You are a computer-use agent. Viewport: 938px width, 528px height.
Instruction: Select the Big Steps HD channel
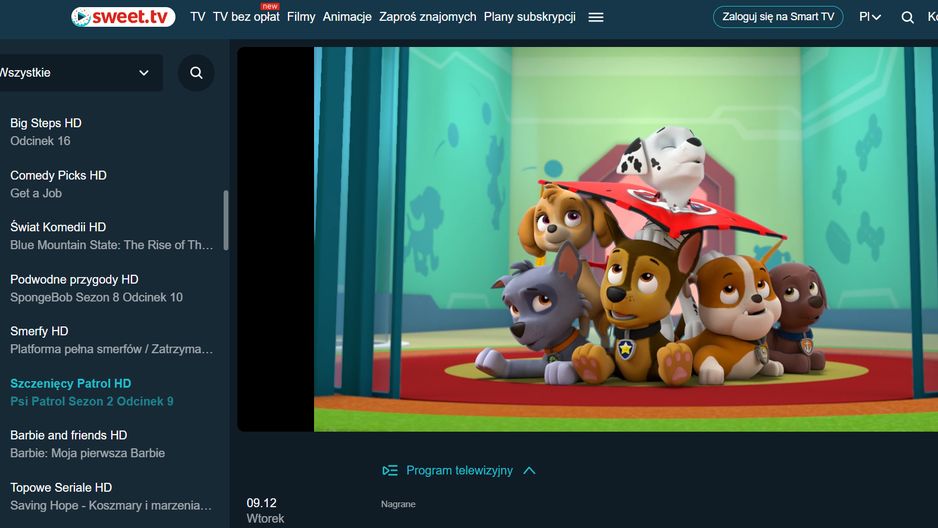tap(46, 123)
